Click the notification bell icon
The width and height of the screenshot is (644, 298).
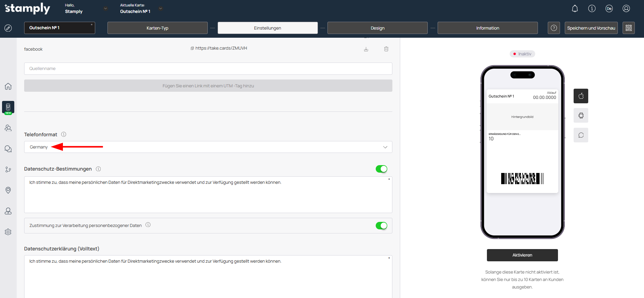pos(575,8)
